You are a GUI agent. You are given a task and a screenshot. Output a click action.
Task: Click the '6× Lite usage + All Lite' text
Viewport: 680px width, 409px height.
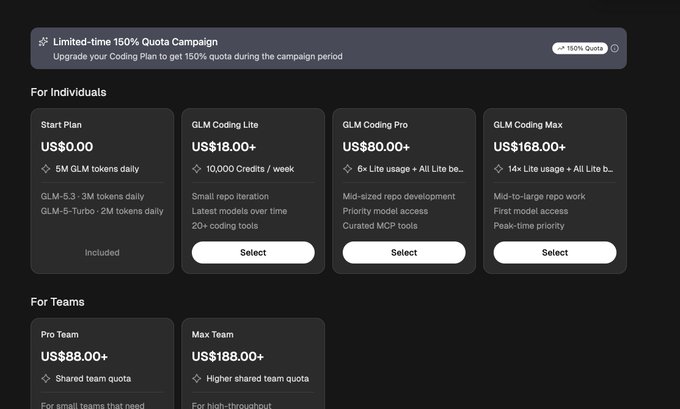coord(410,169)
